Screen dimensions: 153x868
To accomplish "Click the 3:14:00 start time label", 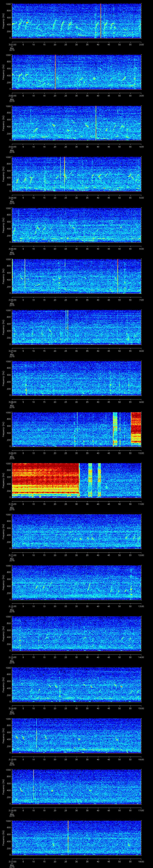I will 12,708.
